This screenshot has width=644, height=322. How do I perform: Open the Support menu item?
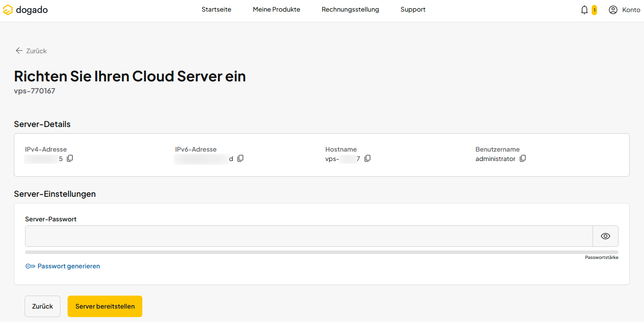tap(413, 9)
